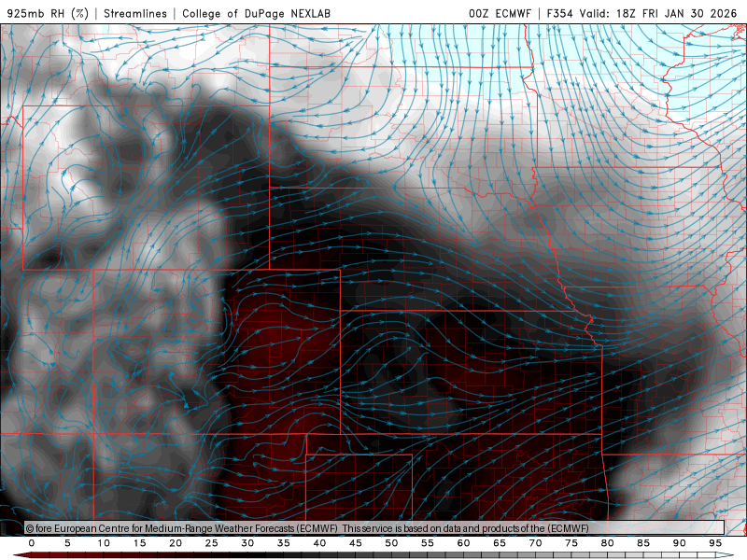Click the '65' value on the color scale
The width and height of the screenshot is (747, 560).
tap(500, 543)
